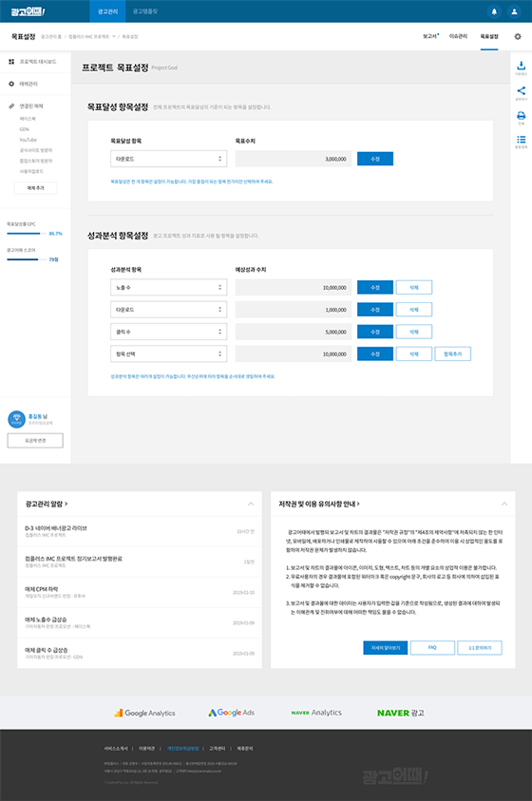Open the user profile icon
Image resolution: width=532 pixels, height=801 pixels.
tap(514, 11)
